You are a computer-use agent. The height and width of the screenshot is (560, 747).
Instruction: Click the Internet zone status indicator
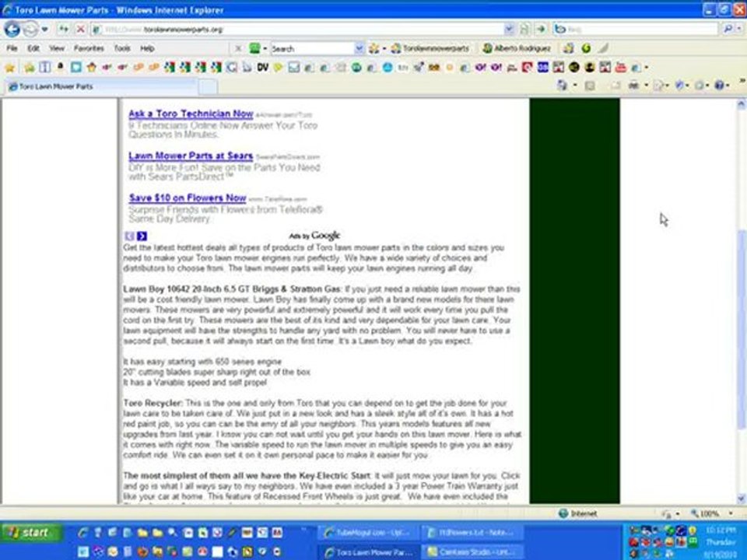point(578,513)
